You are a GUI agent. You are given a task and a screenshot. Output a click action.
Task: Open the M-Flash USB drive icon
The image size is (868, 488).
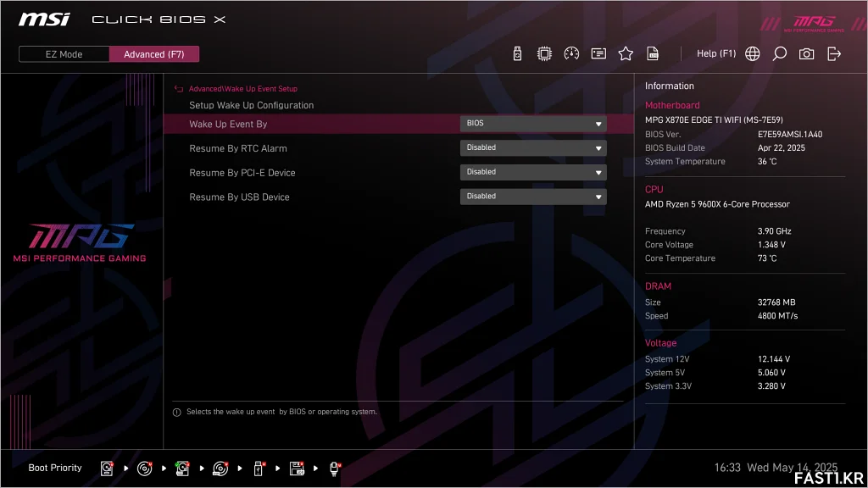click(x=517, y=53)
